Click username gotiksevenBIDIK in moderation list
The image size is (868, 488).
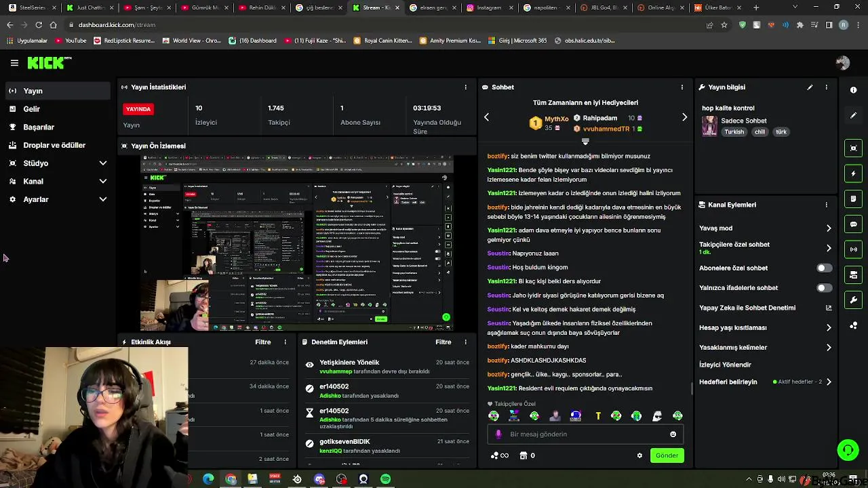point(344,442)
